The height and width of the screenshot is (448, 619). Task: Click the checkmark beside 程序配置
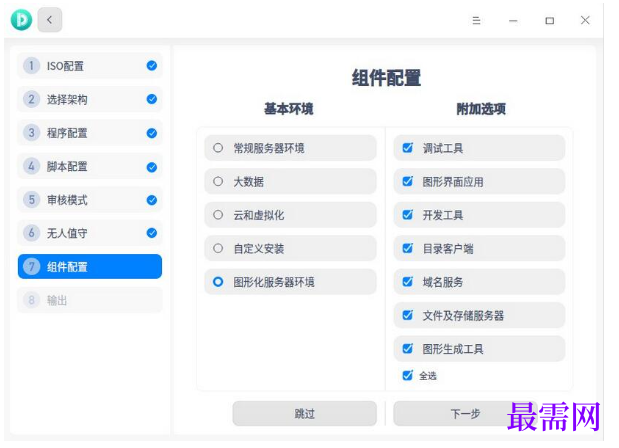click(152, 133)
